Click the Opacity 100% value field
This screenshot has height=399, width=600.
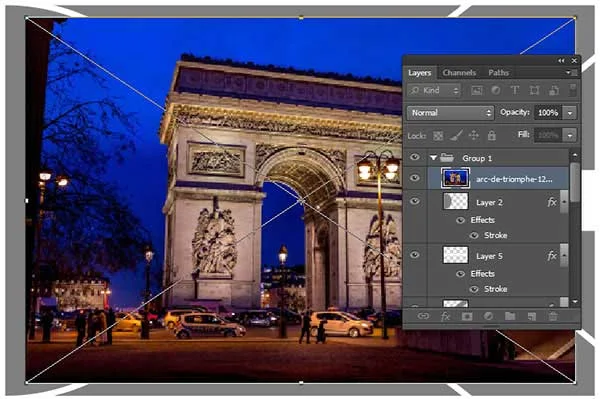[549, 113]
